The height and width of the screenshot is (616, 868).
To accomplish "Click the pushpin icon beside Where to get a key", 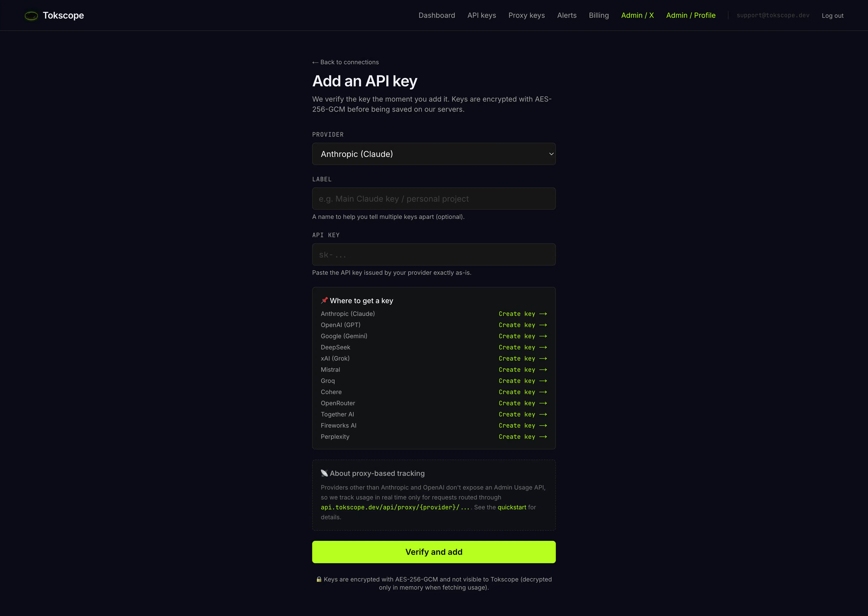I will pos(324,300).
